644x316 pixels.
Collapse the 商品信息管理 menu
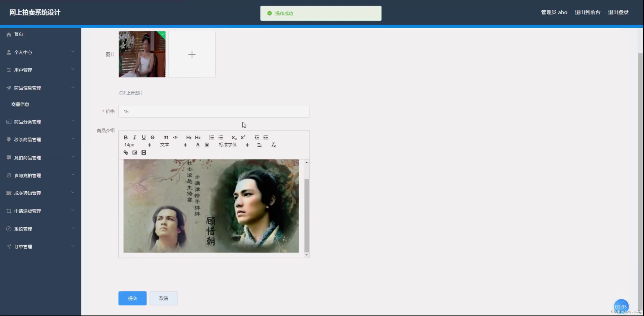41,88
